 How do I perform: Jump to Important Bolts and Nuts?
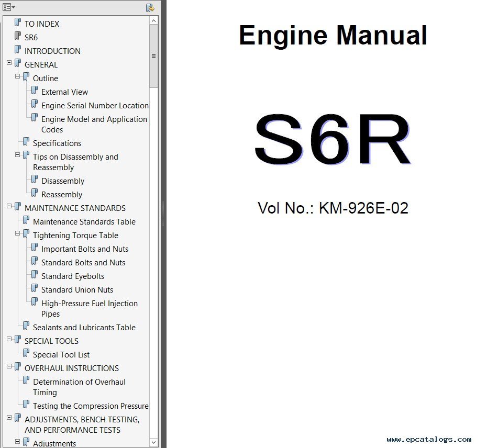85,249
